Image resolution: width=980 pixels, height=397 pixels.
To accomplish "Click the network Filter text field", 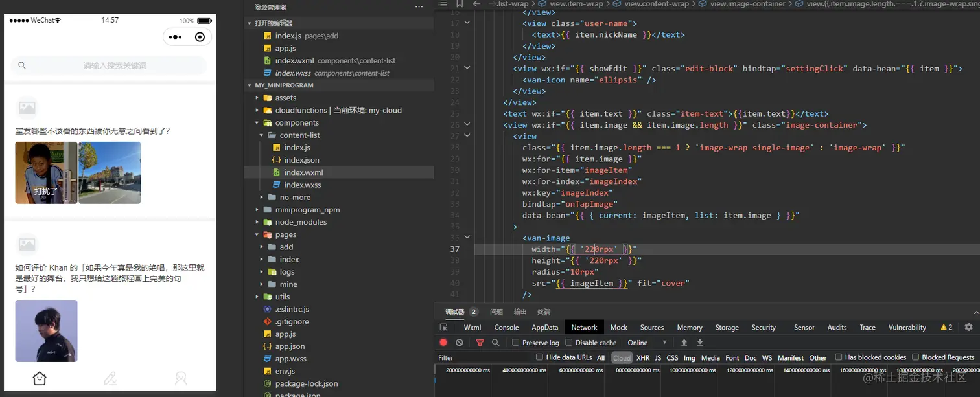I will click(484, 357).
